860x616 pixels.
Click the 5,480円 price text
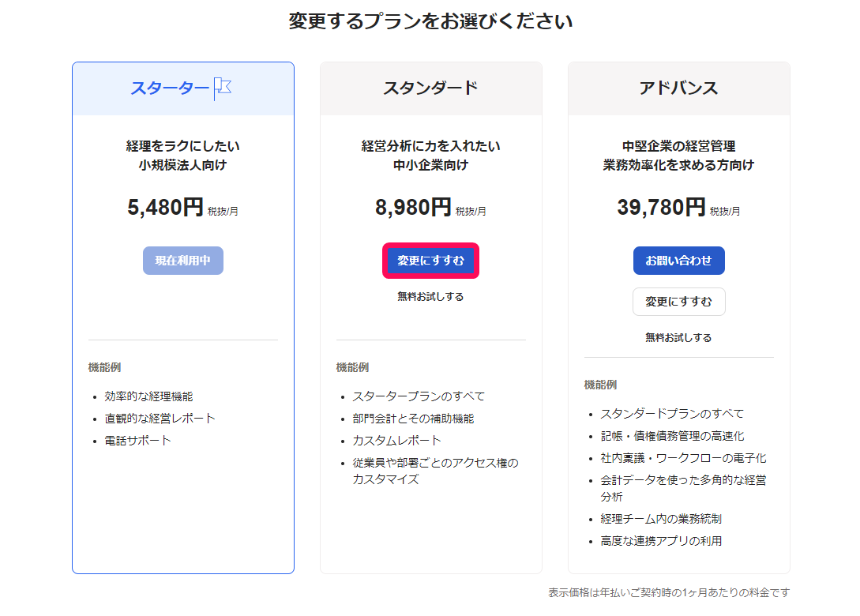point(165,208)
